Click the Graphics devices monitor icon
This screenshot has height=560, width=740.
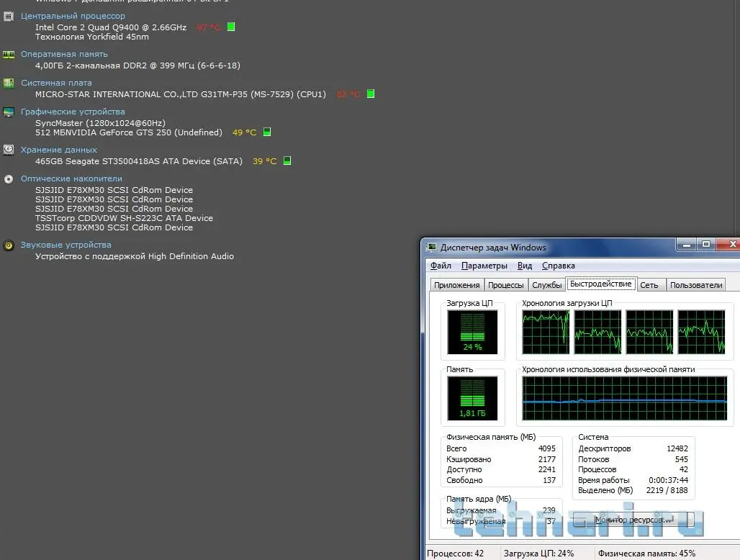(x=9, y=112)
